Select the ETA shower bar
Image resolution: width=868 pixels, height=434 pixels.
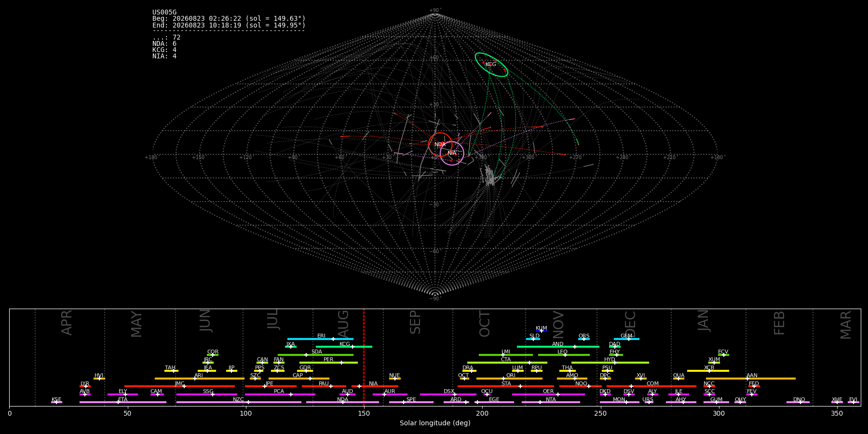[123, 402]
